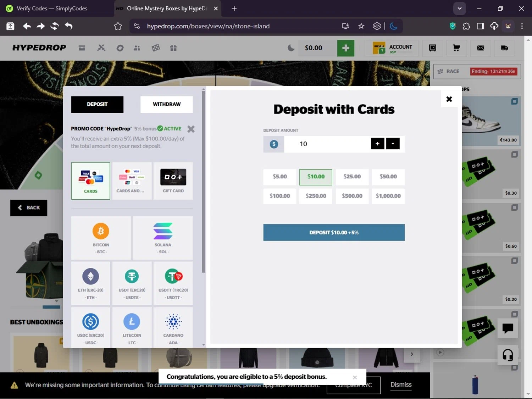
Task: Open the shopping cart icon in header
Action: pyautogui.click(x=456, y=48)
